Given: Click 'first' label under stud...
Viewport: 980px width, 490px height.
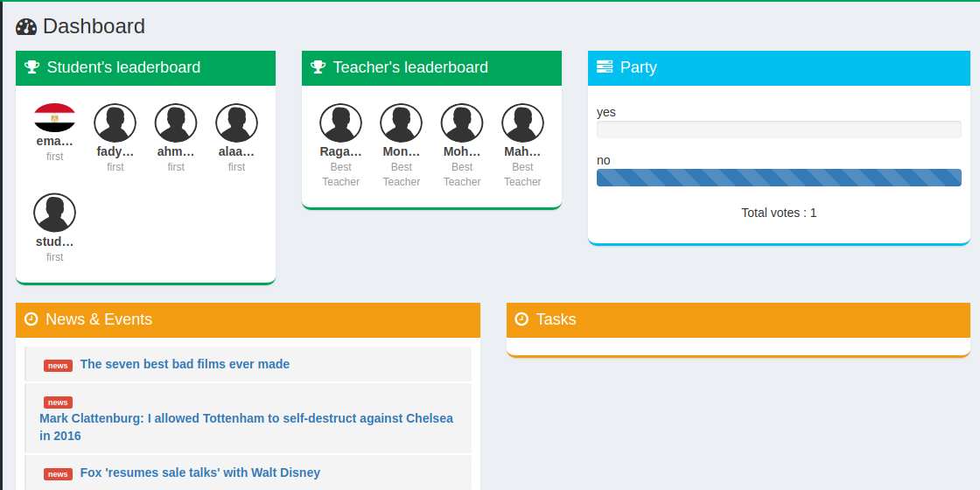Looking at the screenshot, I should point(54,257).
